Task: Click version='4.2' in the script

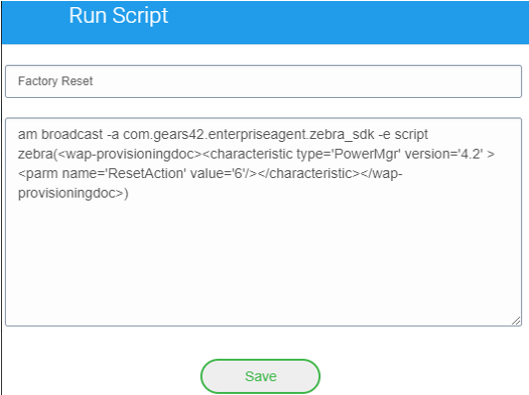Action: [444, 154]
